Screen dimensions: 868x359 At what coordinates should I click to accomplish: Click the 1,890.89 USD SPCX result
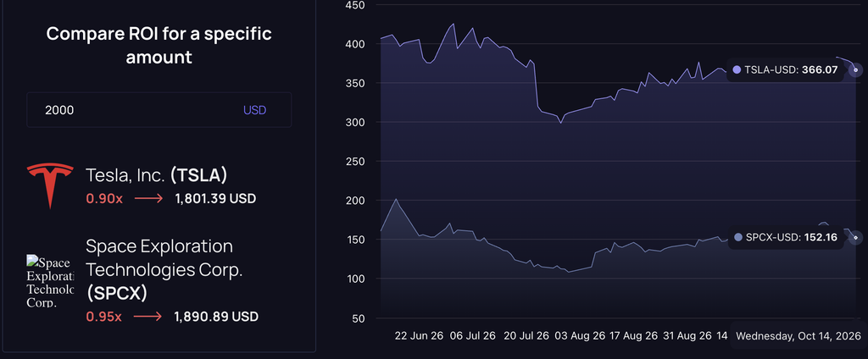[216, 317]
